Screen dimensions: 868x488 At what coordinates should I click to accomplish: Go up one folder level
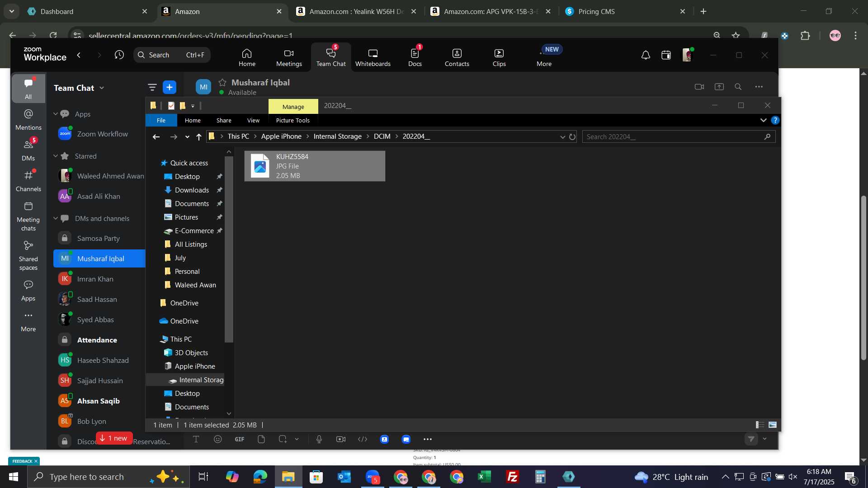(199, 137)
